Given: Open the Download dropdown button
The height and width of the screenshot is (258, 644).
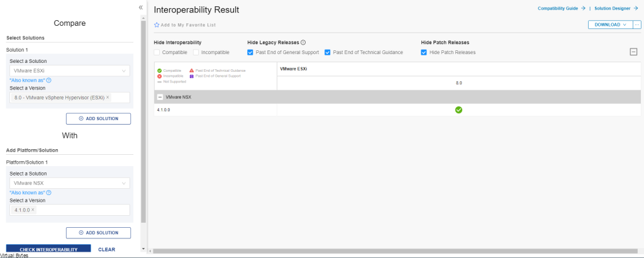Looking at the screenshot, I should [x=610, y=25].
